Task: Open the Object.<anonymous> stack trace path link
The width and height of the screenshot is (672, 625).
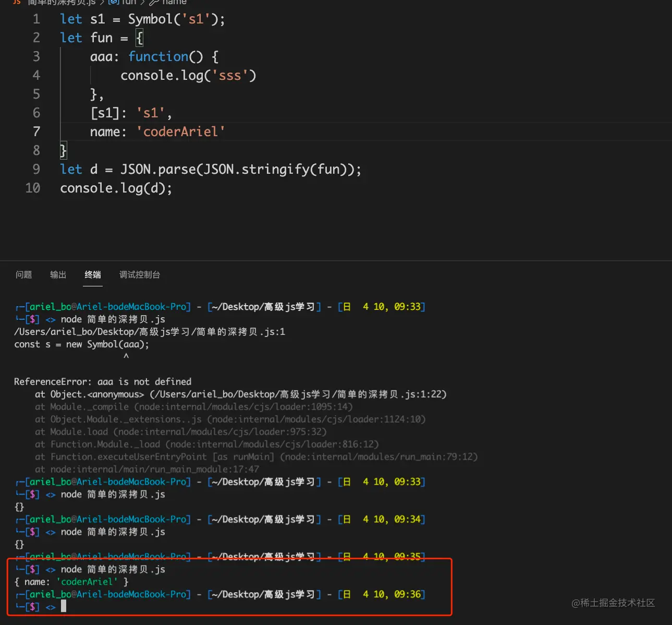Action: click(298, 394)
